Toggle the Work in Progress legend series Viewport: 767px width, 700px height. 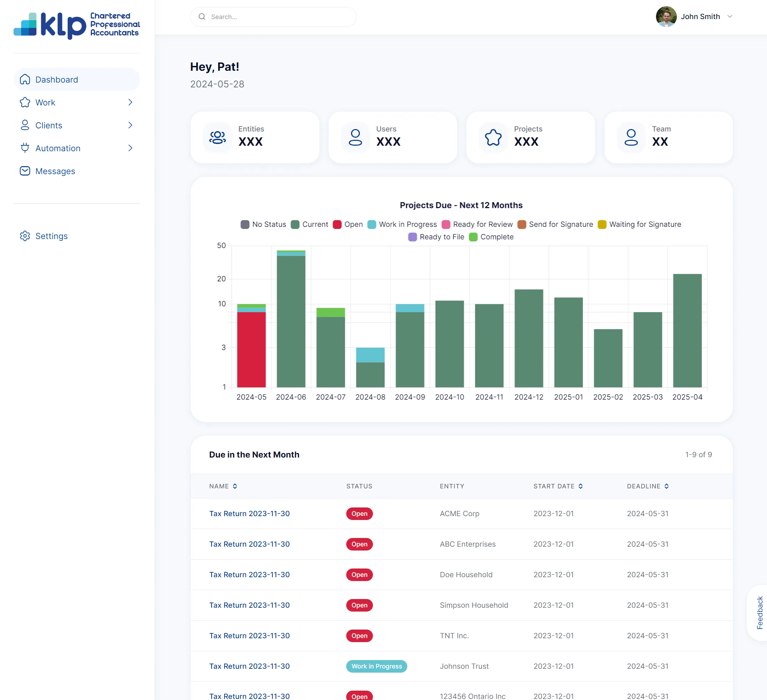(x=402, y=224)
